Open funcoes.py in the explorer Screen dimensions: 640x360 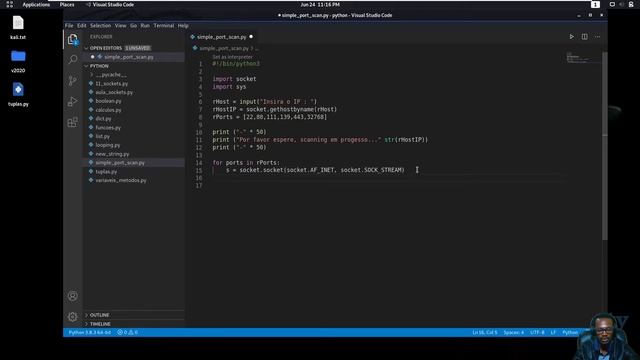108,128
